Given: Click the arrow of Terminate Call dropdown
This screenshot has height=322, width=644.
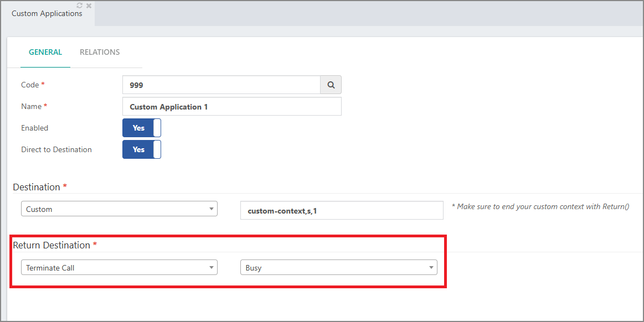Looking at the screenshot, I should pos(211,267).
